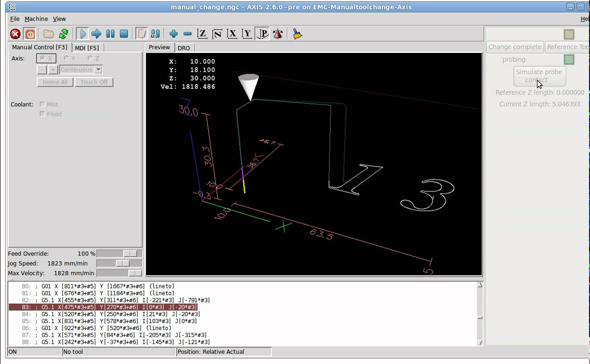Switch to the preset Z view

(202, 34)
